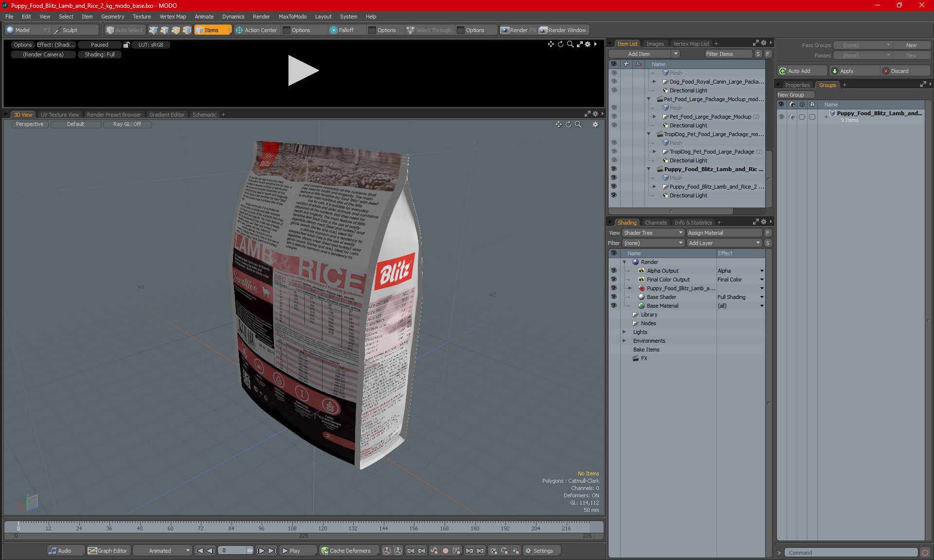Toggle visibility of Base Material

point(613,306)
